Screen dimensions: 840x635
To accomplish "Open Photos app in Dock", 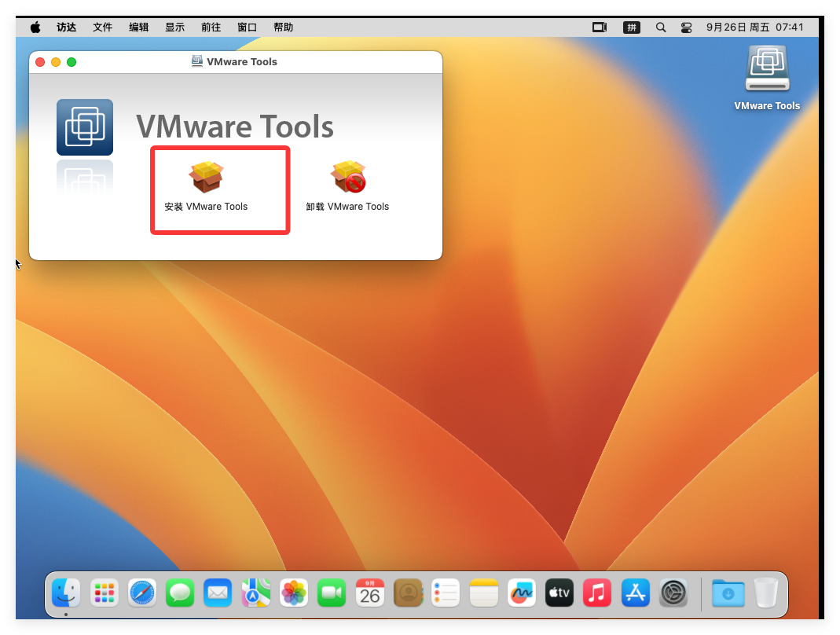I will (x=294, y=593).
